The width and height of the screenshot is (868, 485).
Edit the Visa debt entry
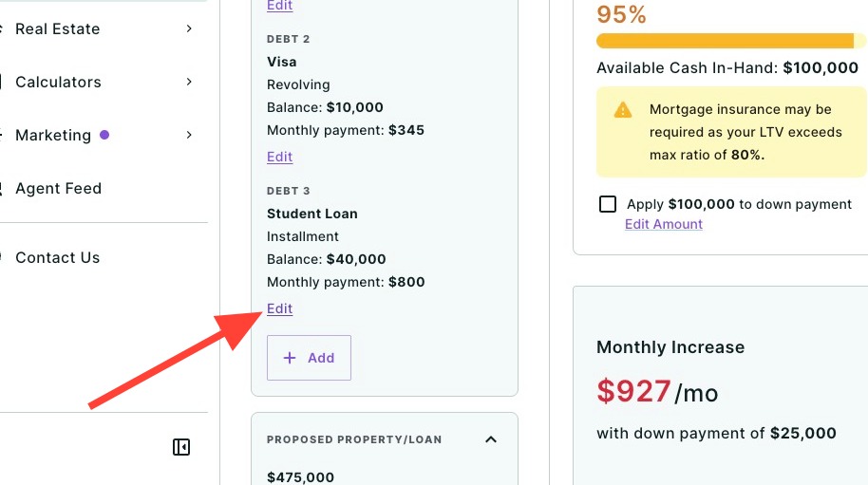pyautogui.click(x=279, y=157)
